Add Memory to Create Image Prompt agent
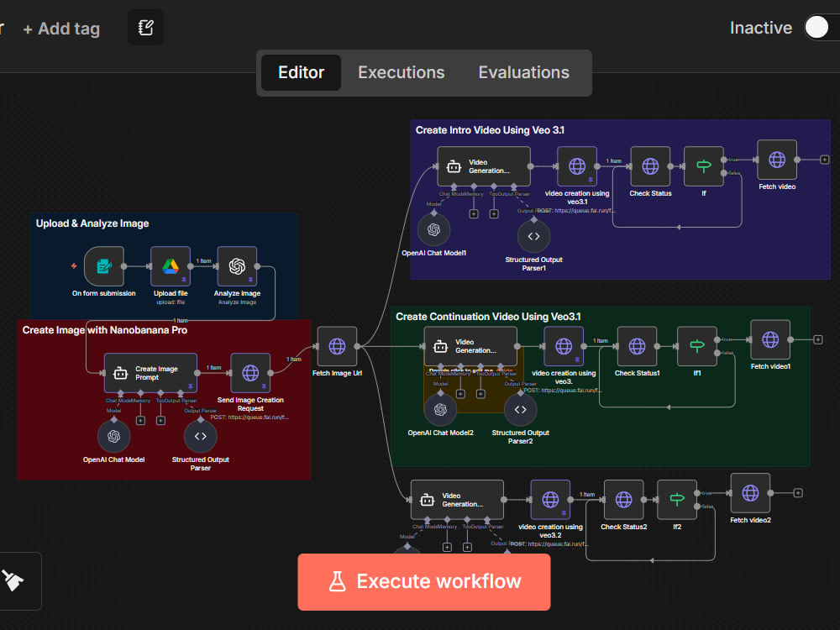The height and width of the screenshot is (630, 840). (140, 421)
